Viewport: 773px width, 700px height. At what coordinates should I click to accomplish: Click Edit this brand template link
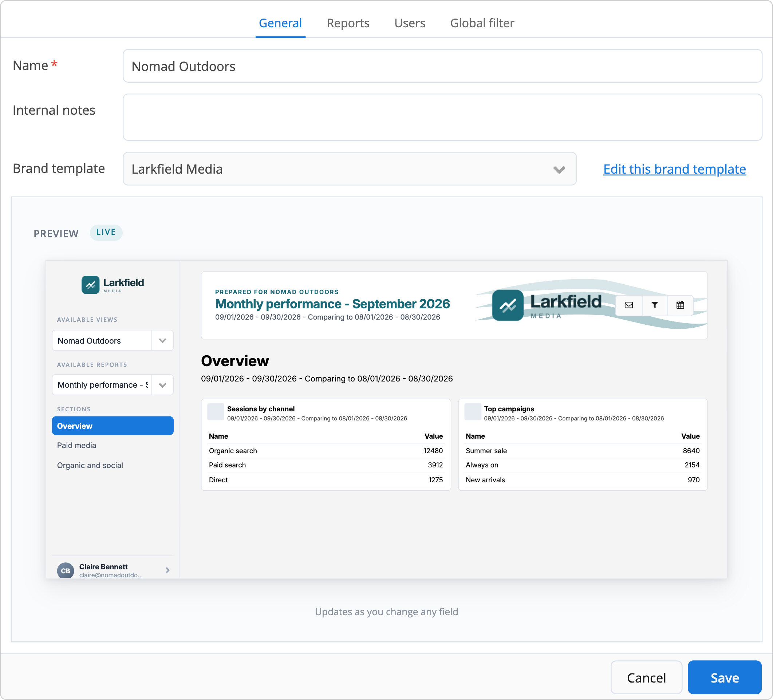click(674, 169)
